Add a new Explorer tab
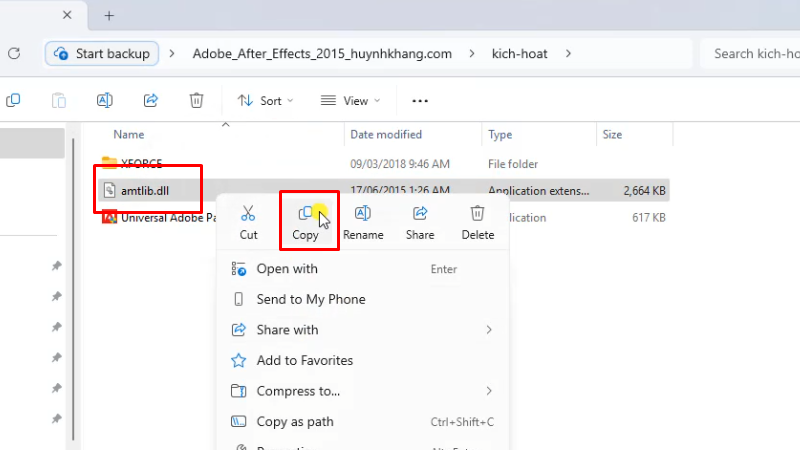 pos(109,16)
